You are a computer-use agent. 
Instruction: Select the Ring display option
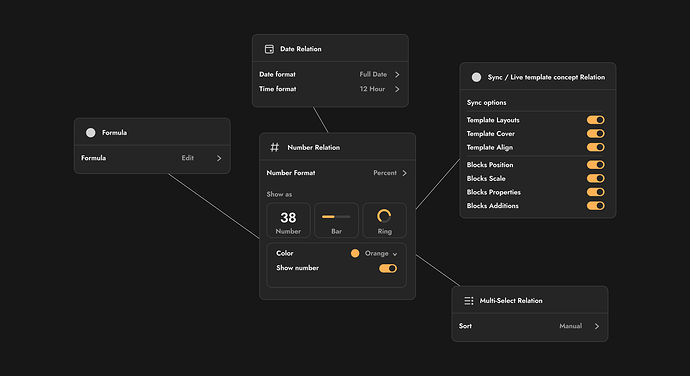pyautogui.click(x=384, y=220)
